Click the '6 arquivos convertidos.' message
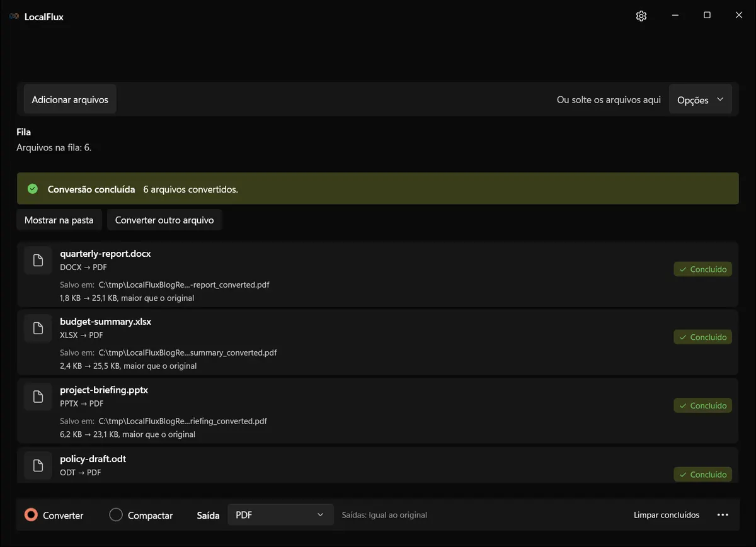The width and height of the screenshot is (756, 547). [191, 189]
